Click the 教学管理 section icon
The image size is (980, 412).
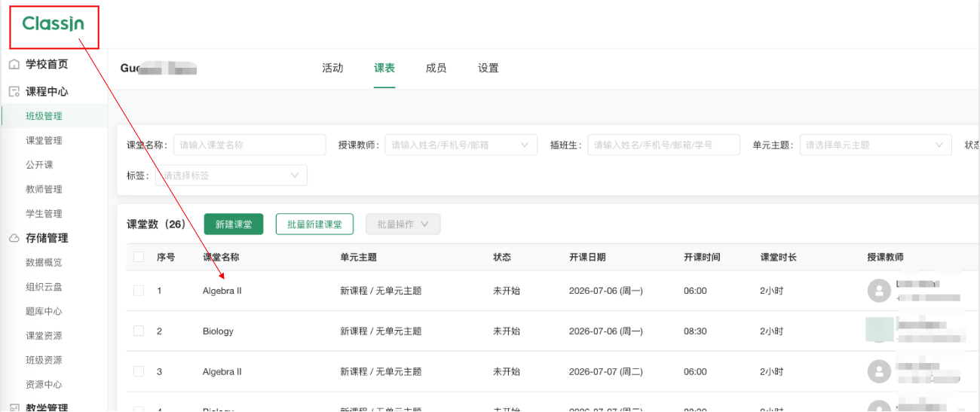pyautogui.click(x=14, y=407)
